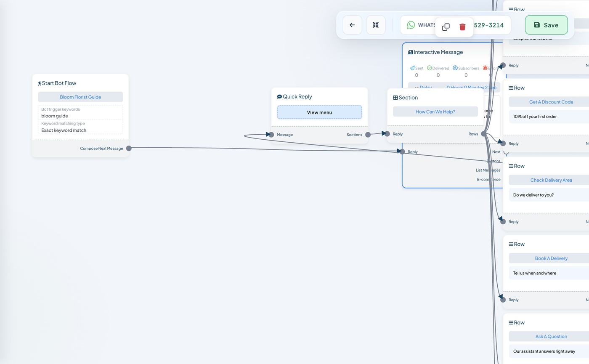This screenshot has width=589, height=364.
Task: Click the '10% off your first order' text
Action: (535, 117)
